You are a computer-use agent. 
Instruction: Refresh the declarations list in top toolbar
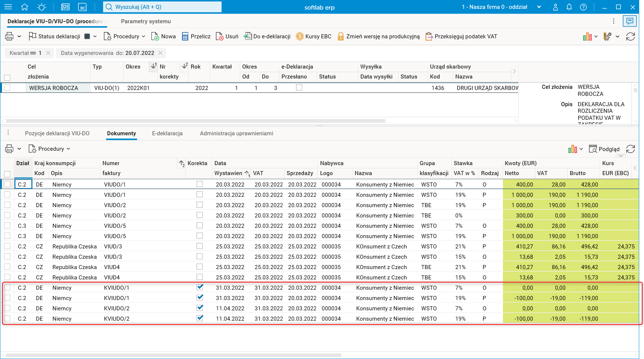[630, 36]
